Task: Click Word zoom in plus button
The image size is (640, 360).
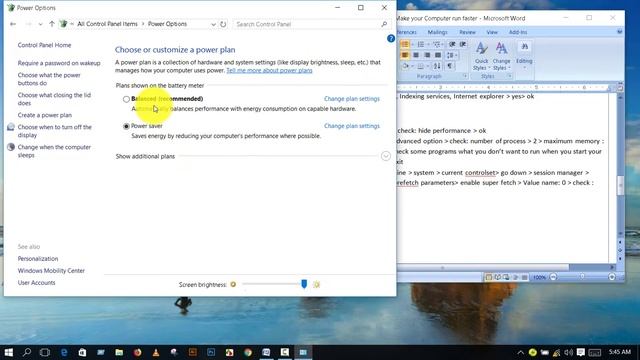Action: tap(612, 277)
